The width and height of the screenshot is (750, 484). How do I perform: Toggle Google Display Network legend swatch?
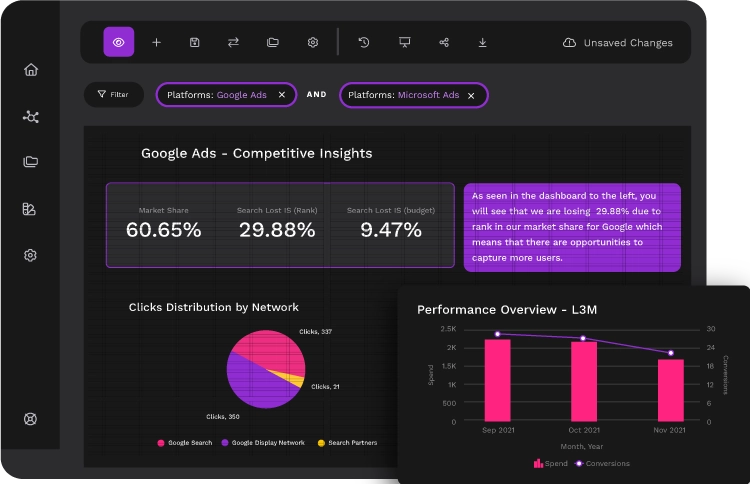click(225, 443)
